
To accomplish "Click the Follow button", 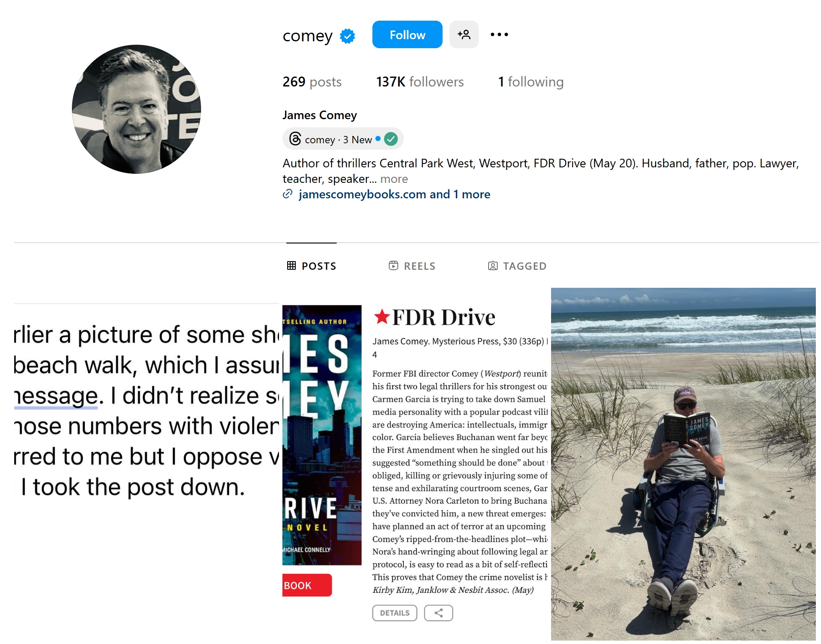I will (x=406, y=34).
